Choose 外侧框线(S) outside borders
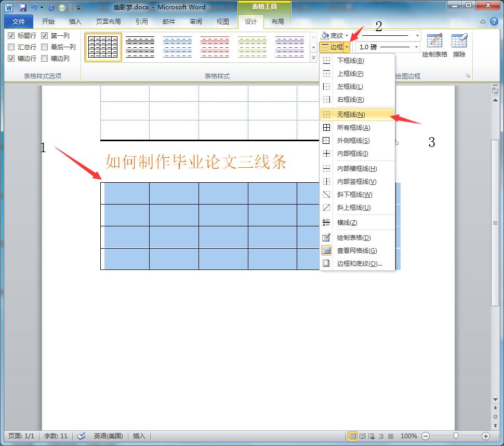 pos(357,140)
